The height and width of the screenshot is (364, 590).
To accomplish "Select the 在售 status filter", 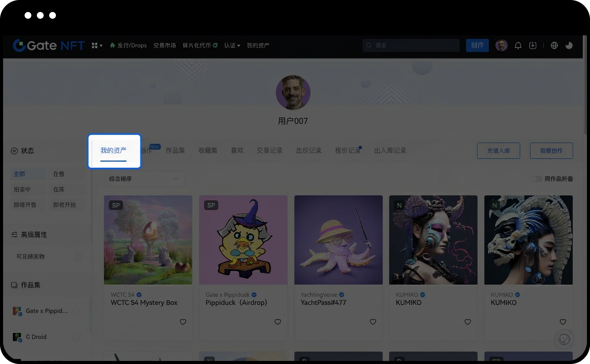I will pos(59,174).
